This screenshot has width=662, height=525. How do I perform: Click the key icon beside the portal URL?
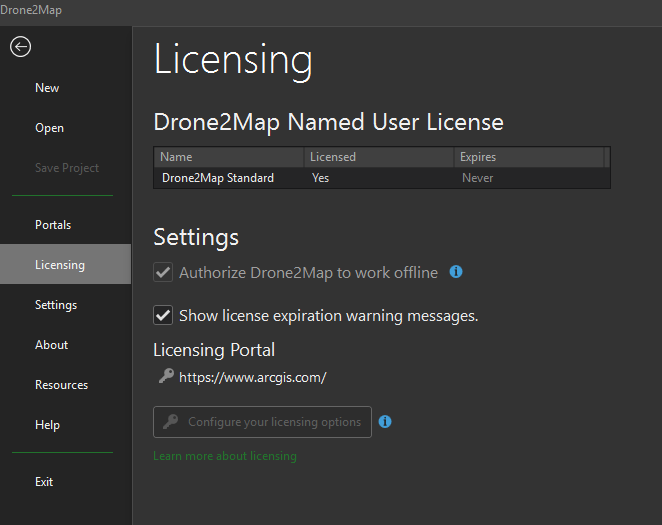165,377
